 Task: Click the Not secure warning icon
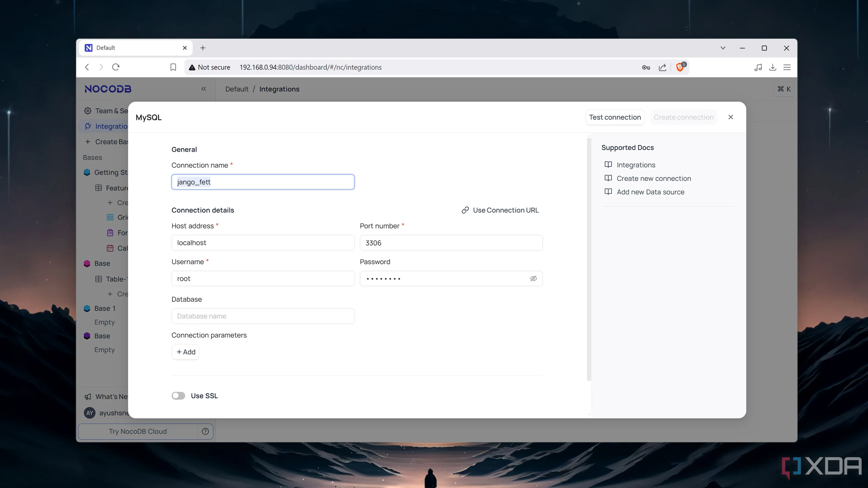[192, 67]
